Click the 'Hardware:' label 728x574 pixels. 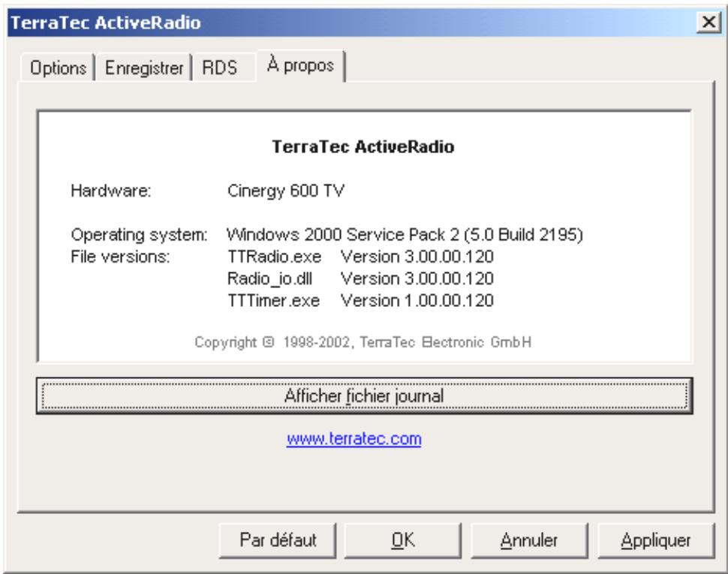[x=110, y=191]
